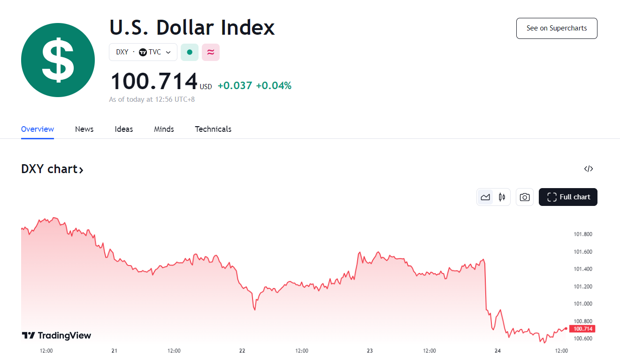The image size is (620, 364).
Task: Switch to the News tab
Action: (84, 129)
